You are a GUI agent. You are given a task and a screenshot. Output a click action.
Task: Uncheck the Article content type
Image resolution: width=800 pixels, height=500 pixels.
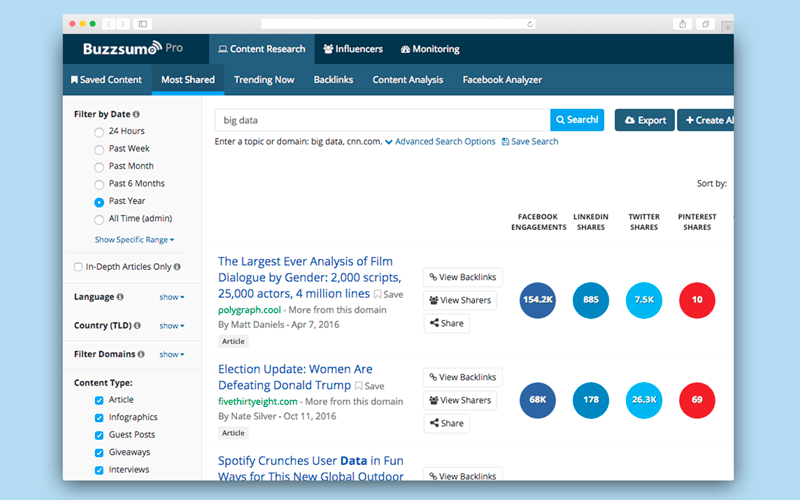click(99, 400)
